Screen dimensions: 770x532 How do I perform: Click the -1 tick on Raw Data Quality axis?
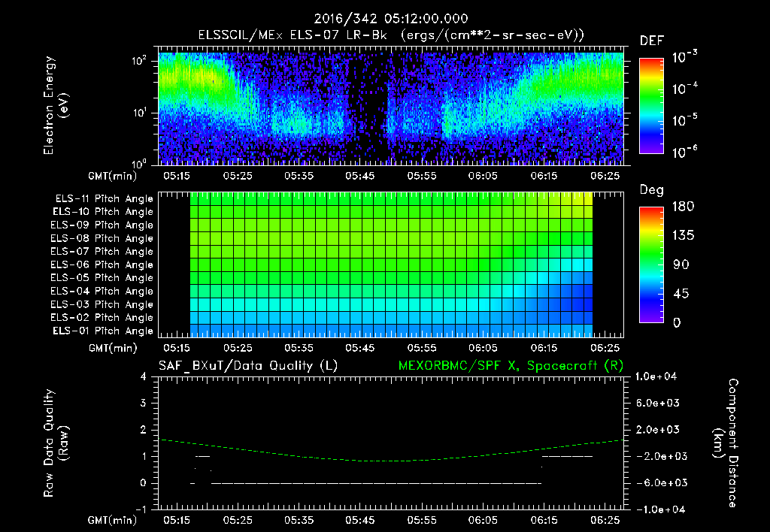coord(141,509)
